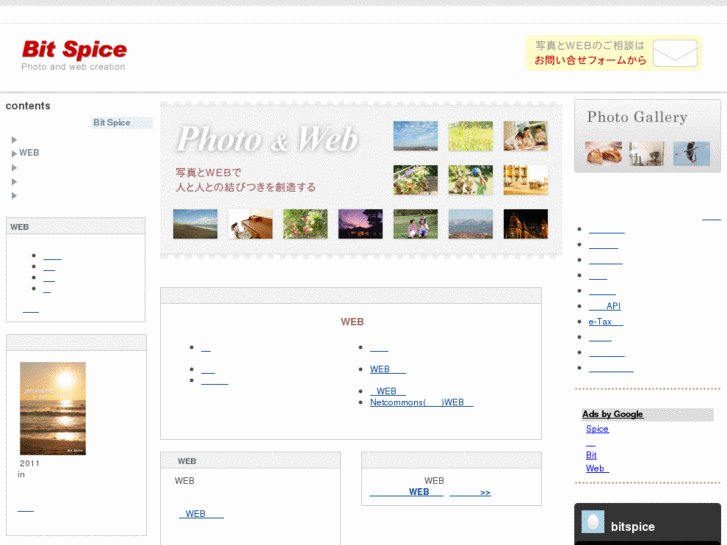Open the Bit ad link
The image size is (727, 545).
(x=591, y=455)
